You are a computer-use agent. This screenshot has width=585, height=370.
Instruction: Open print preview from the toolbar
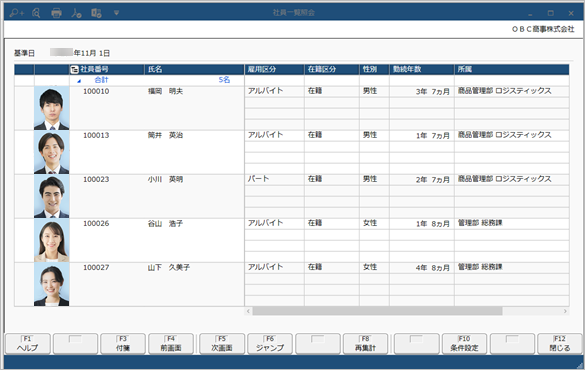coord(36,13)
